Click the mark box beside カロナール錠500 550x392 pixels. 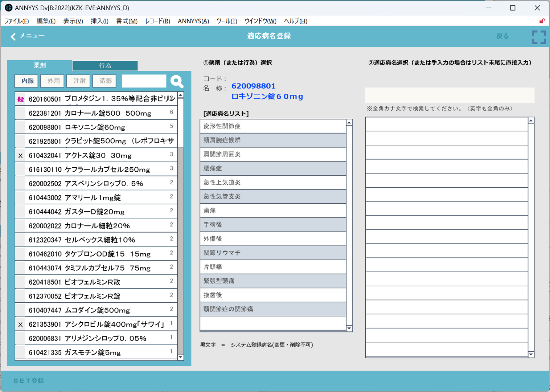(x=20, y=113)
